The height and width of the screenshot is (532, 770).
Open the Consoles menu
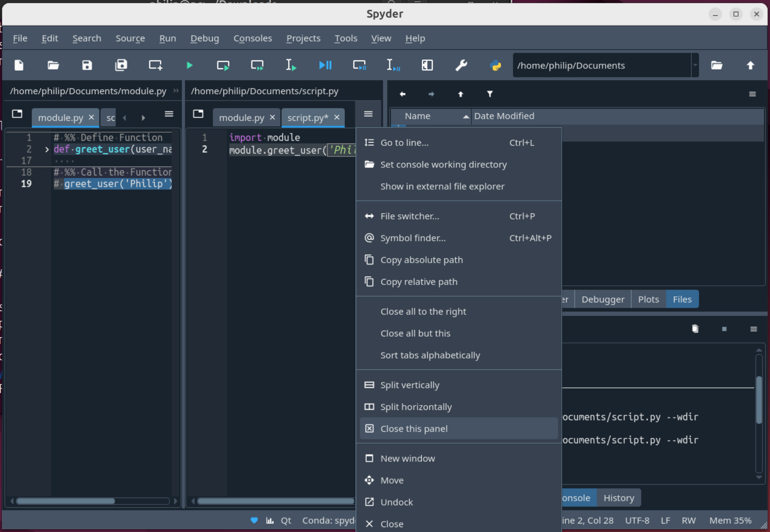[253, 38]
